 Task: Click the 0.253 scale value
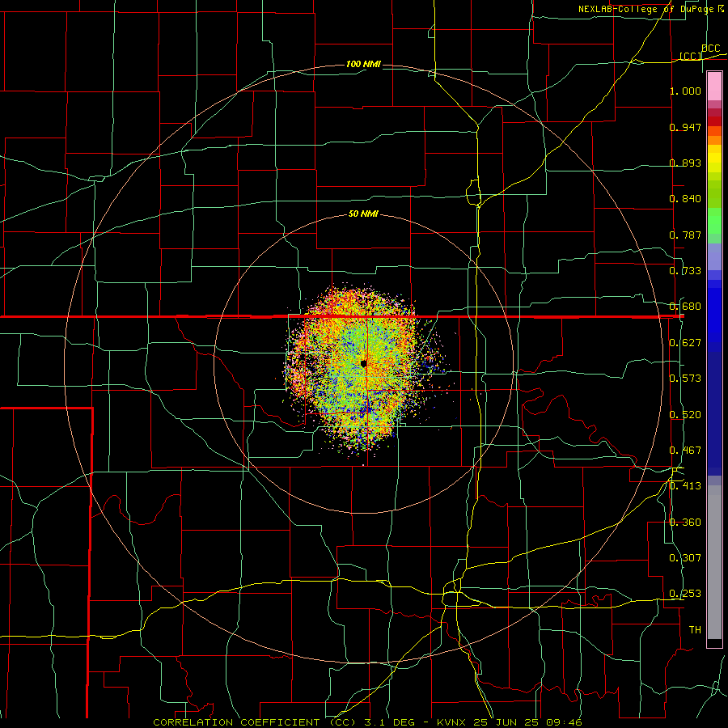[685, 594]
